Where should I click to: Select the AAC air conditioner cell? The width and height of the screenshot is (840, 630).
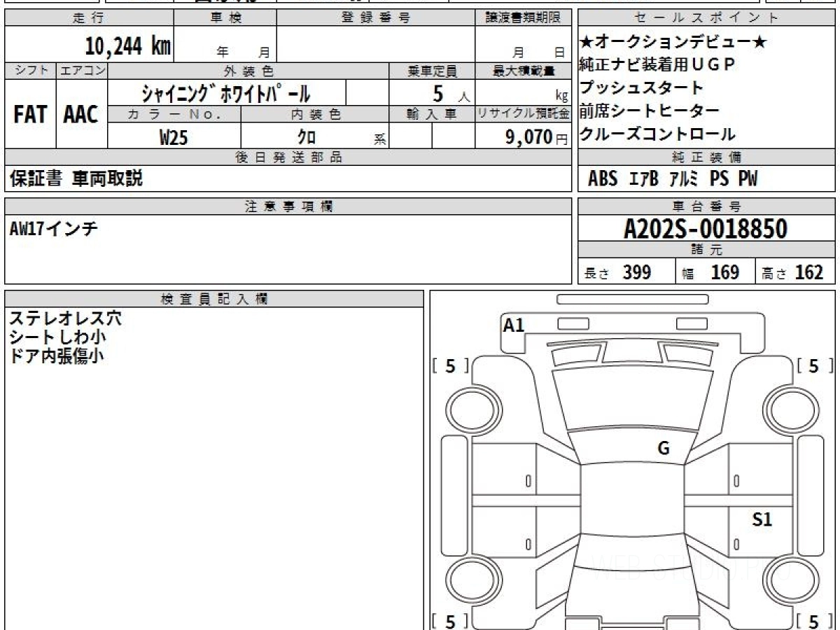[x=81, y=115]
